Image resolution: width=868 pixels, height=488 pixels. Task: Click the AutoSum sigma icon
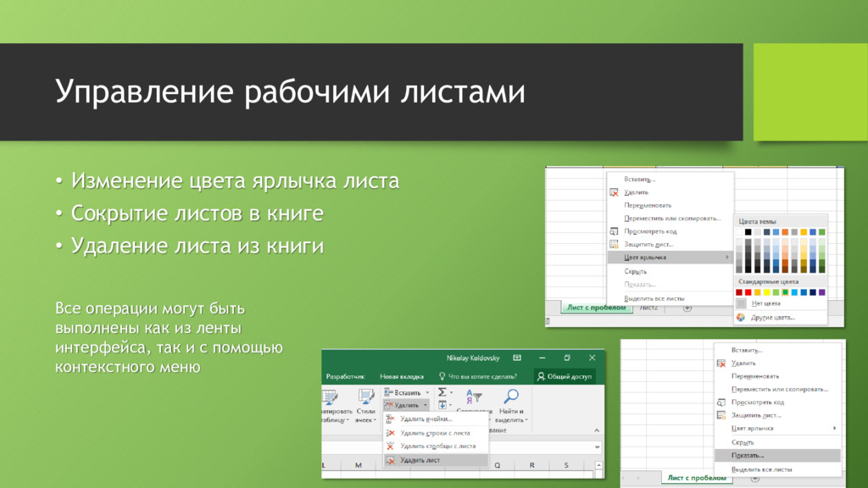(x=442, y=392)
